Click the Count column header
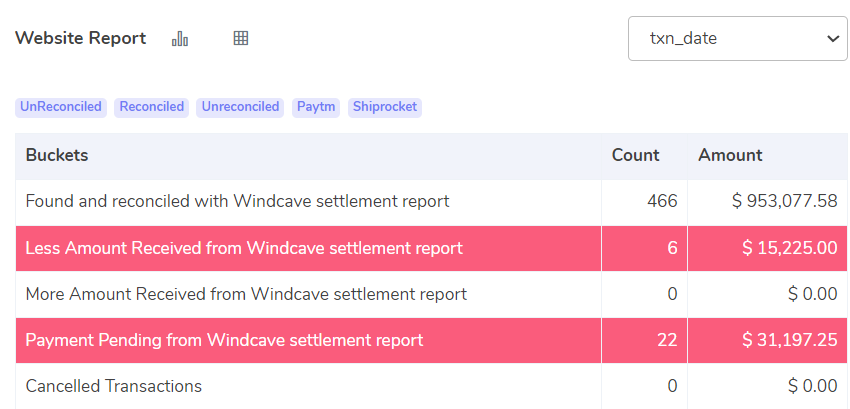The width and height of the screenshot is (850, 409). [x=635, y=155]
